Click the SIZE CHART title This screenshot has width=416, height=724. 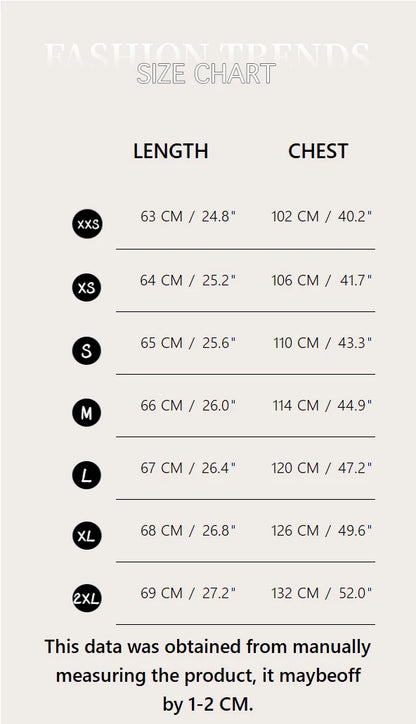pyautogui.click(x=206, y=74)
